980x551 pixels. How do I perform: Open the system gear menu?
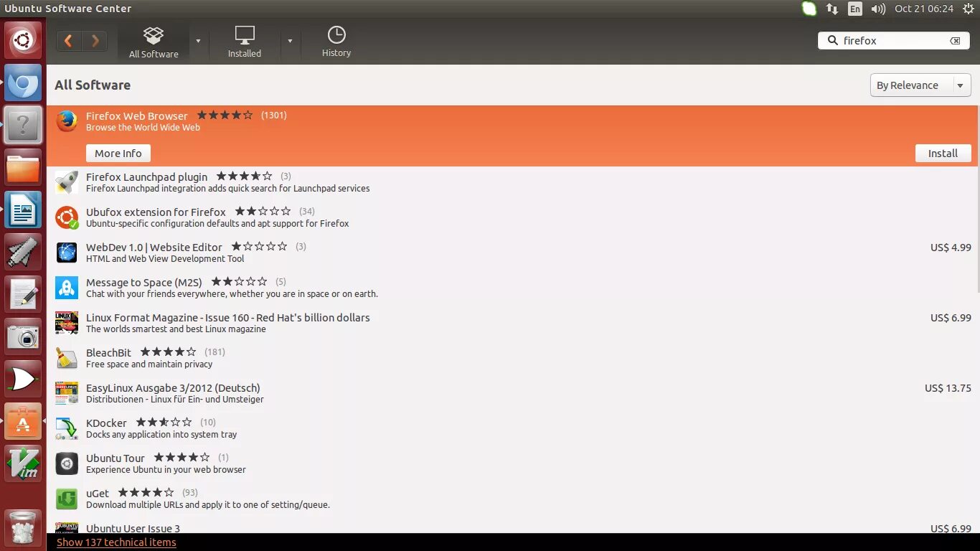coord(969,9)
